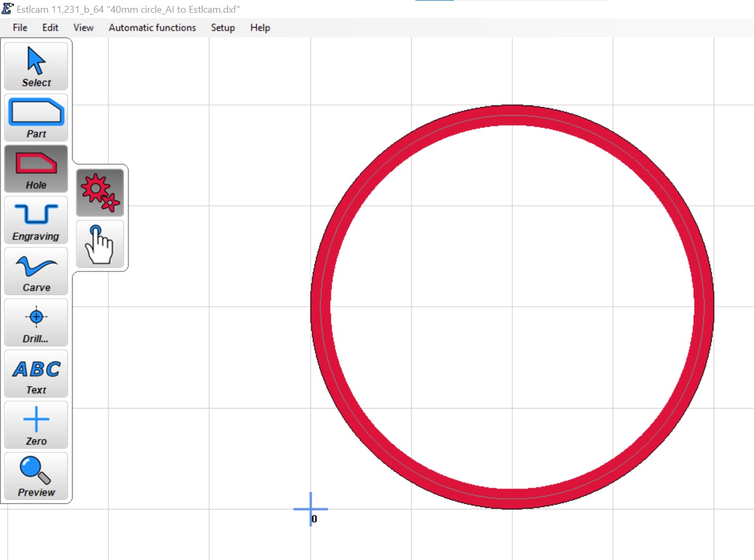The width and height of the screenshot is (754, 560).
Task: Click the Estlcam title bar icon
Action: tap(7, 9)
